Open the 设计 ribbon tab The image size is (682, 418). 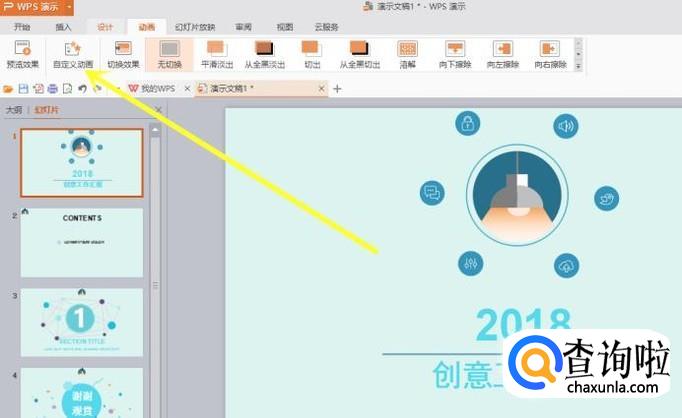[x=105, y=27]
